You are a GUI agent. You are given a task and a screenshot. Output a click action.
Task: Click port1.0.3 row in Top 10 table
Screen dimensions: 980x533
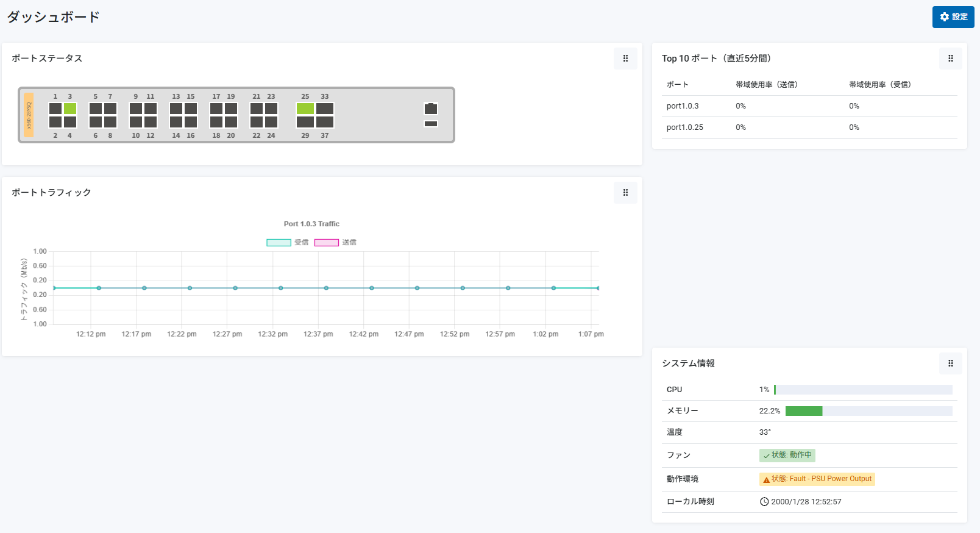[x=683, y=106]
